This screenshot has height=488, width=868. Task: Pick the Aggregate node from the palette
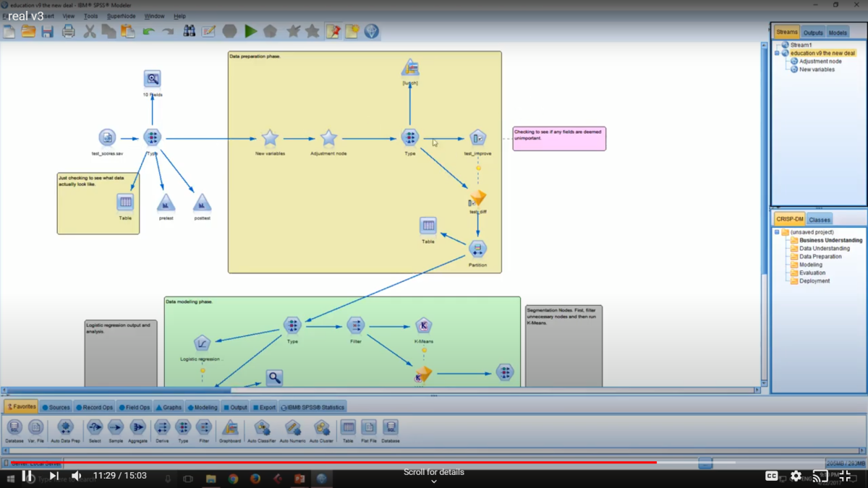pos(137,427)
